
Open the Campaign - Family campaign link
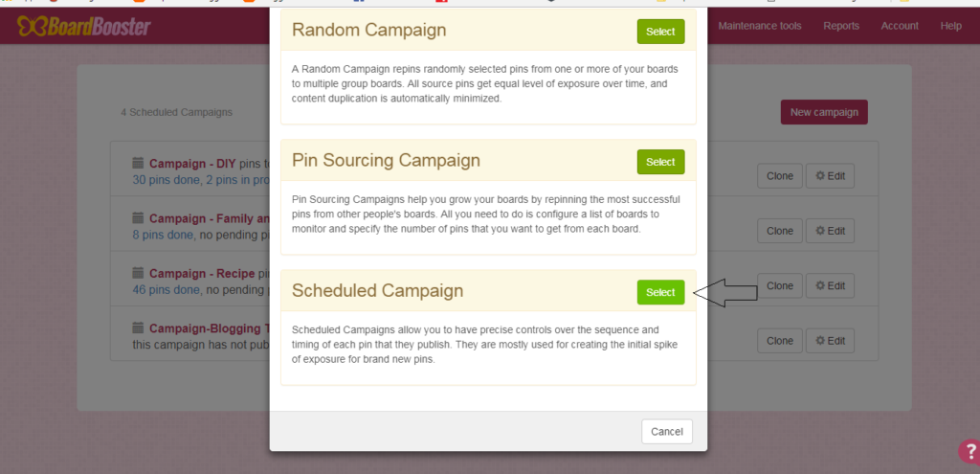pyautogui.click(x=199, y=218)
